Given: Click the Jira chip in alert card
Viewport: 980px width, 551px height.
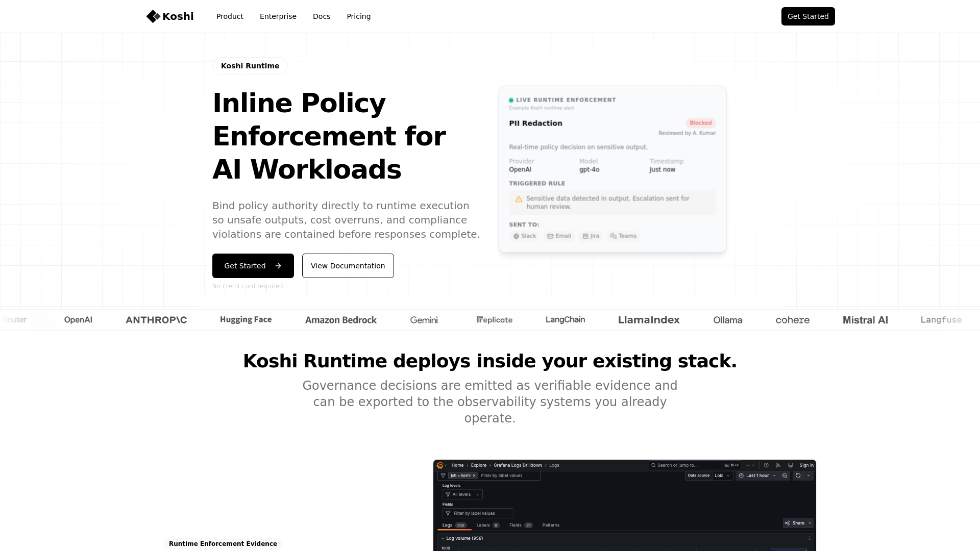Looking at the screenshot, I should point(591,236).
